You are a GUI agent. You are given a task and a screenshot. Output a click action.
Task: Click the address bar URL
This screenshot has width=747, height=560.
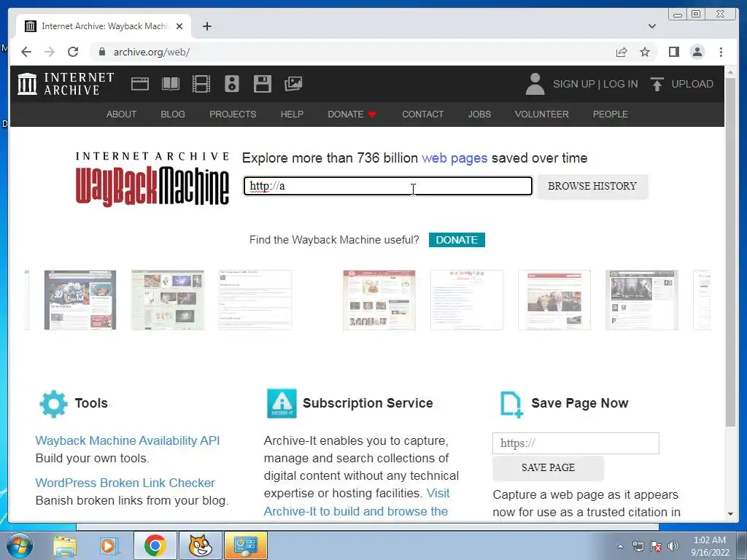point(152,52)
